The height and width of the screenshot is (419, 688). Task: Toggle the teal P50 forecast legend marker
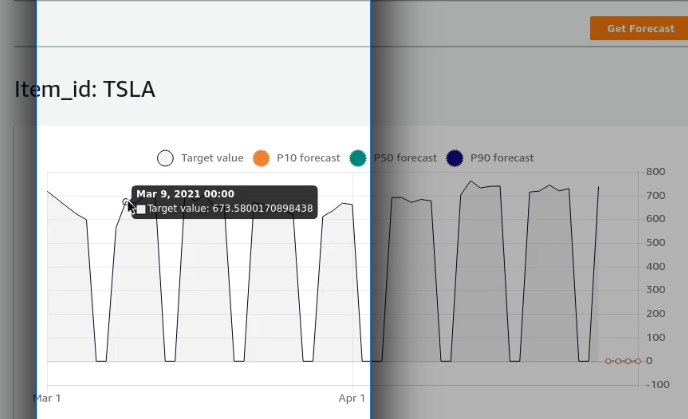[x=359, y=158]
